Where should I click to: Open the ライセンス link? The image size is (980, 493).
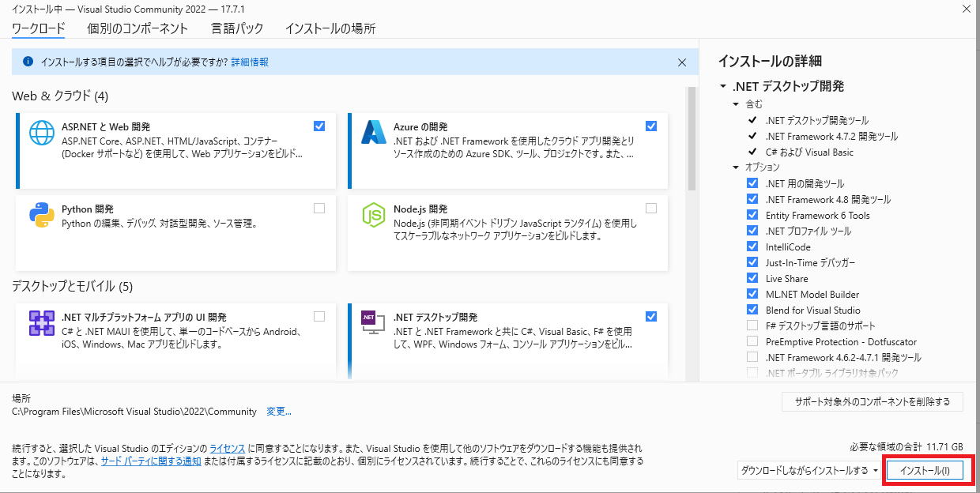tap(227, 448)
